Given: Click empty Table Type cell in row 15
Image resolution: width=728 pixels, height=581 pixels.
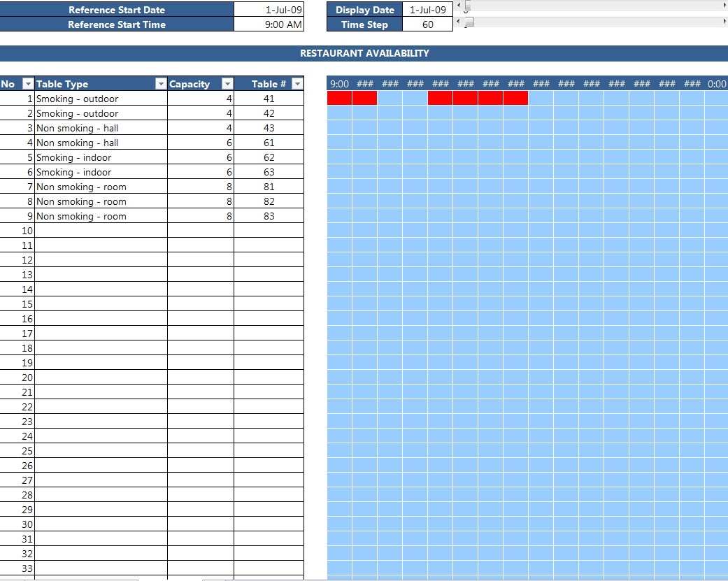Looking at the screenshot, I should tap(101, 304).
